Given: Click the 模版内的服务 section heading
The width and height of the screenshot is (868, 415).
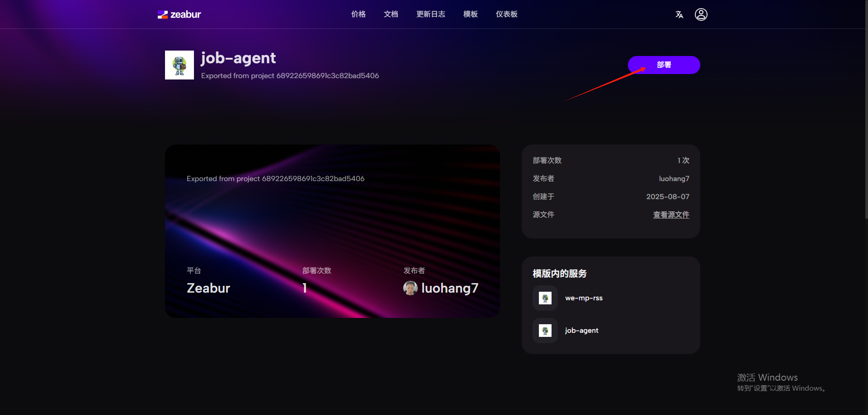Looking at the screenshot, I should pyautogui.click(x=560, y=274).
